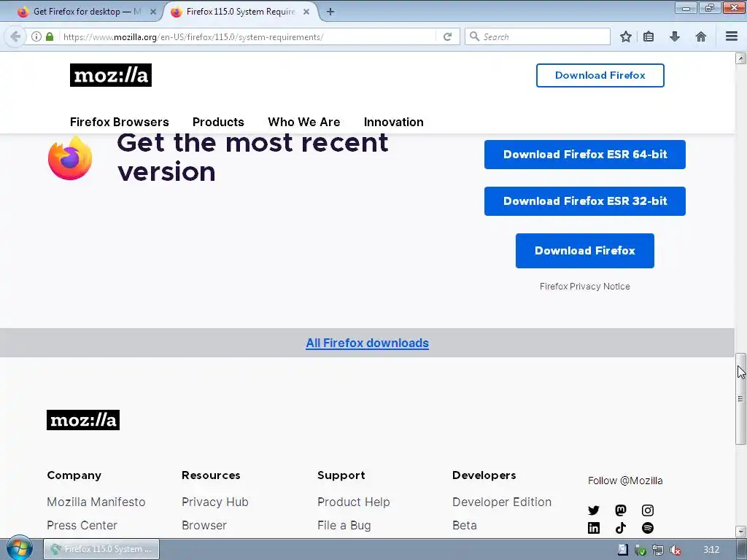Open site information icon in address bar
This screenshot has width=747, height=560.
pos(36,36)
